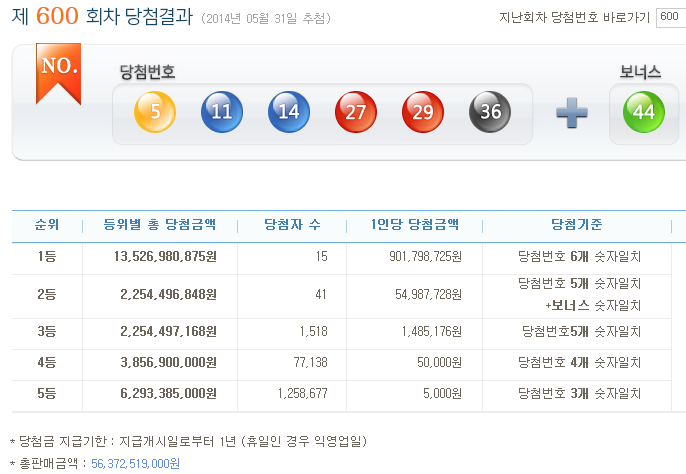Click the 1인당 당첨금액 column header

click(x=415, y=225)
